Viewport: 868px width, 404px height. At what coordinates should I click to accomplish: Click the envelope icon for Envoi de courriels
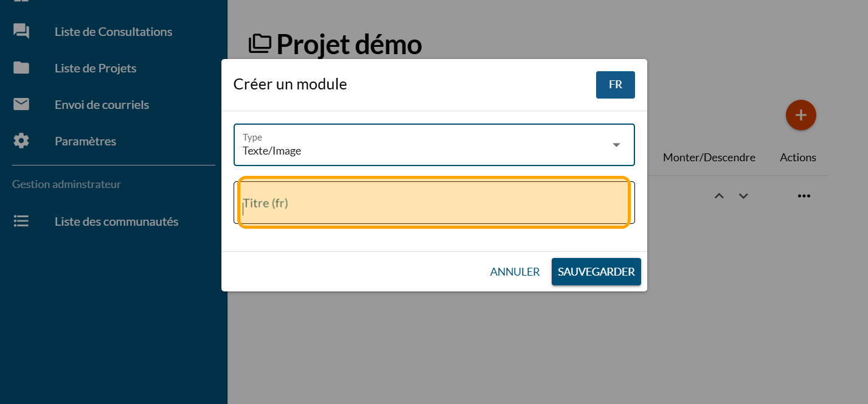pyautogui.click(x=21, y=105)
